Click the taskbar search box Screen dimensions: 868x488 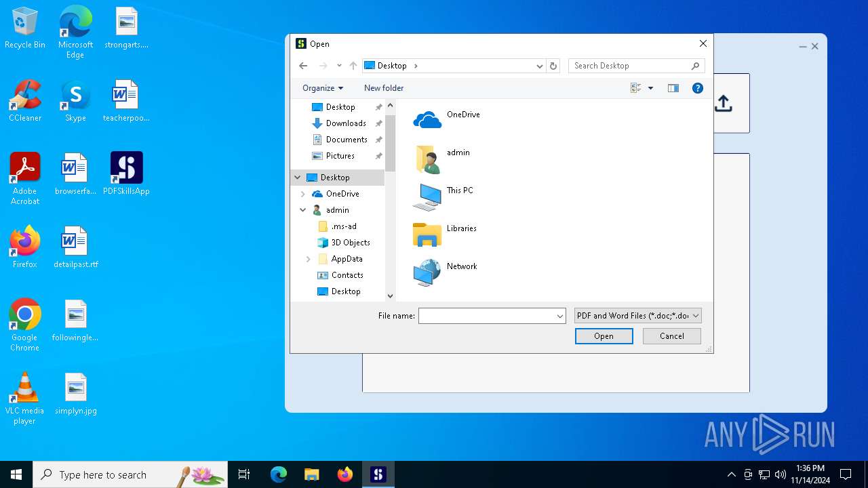point(130,474)
